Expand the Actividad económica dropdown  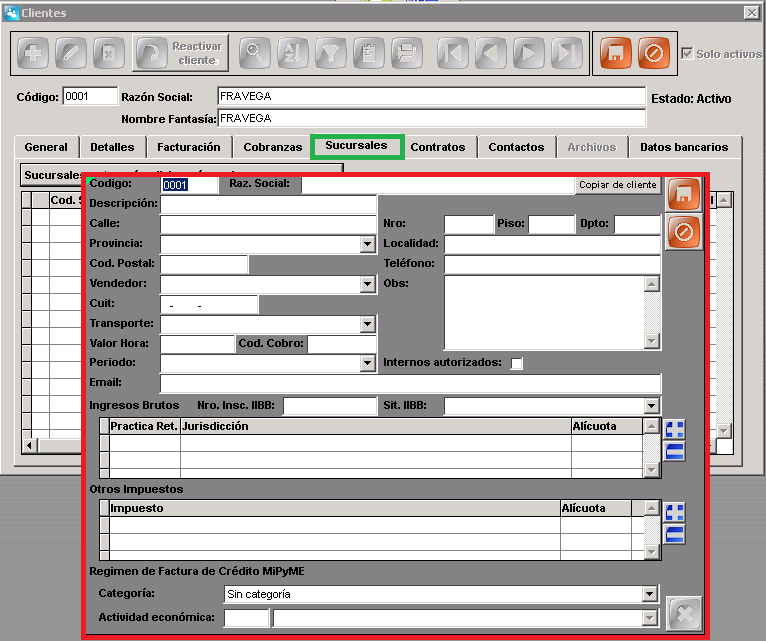click(649, 619)
